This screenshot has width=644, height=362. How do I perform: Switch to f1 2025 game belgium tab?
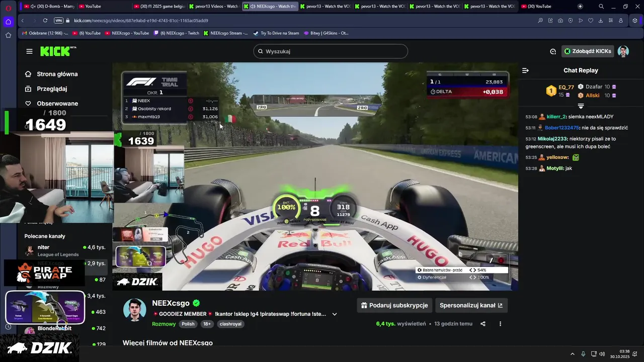[159, 7]
